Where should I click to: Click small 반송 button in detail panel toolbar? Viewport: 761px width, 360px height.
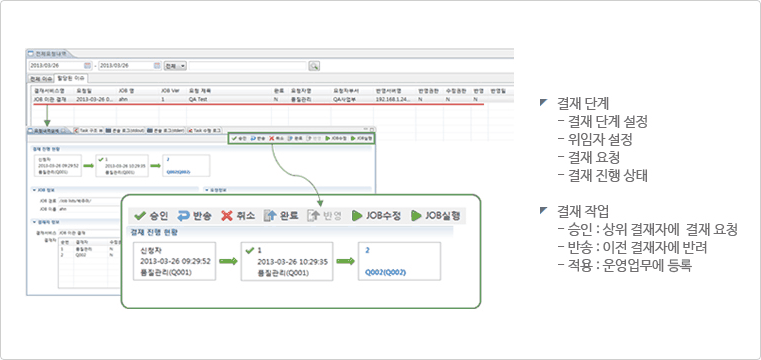click(258, 138)
